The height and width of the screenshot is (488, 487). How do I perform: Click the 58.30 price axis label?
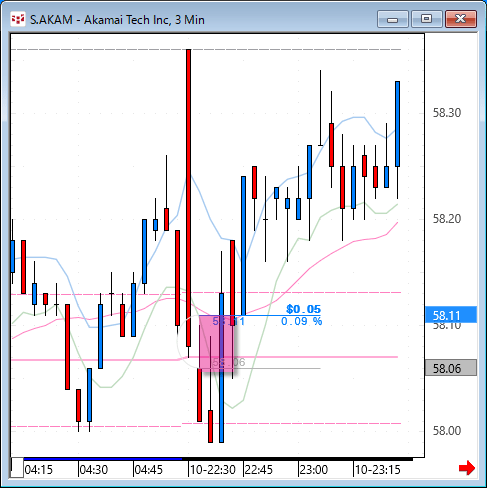pyautogui.click(x=447, y=113)
